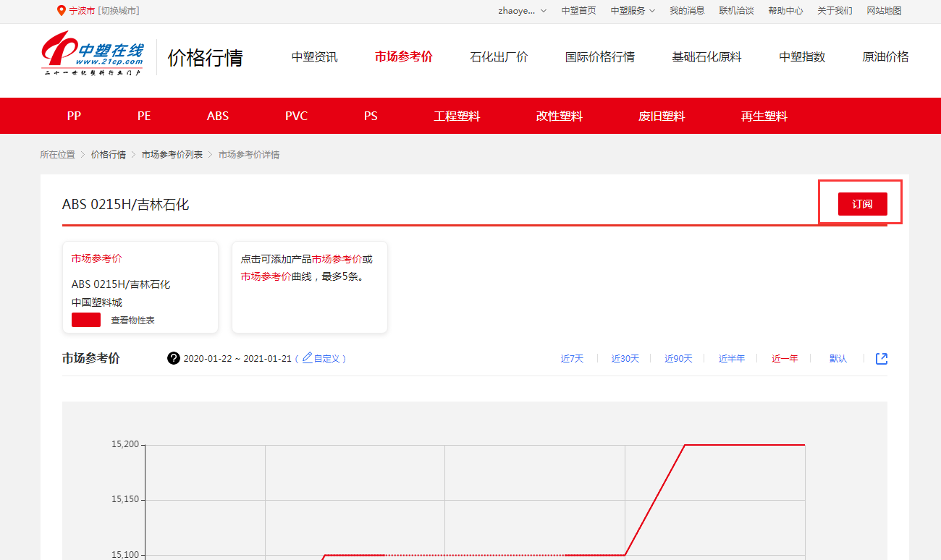
Task: Select 市场参考价 main menu item
Action: 404,56
